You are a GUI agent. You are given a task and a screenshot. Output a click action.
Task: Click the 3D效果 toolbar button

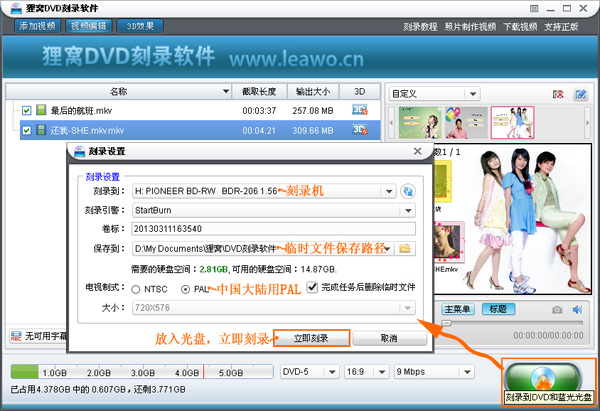pyautogui.click(x=140, y=26)
